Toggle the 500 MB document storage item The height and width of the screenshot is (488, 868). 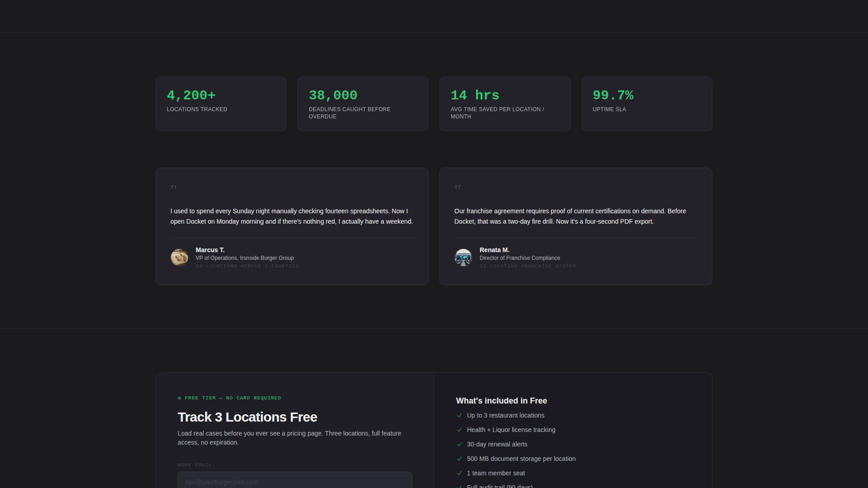[521, 459]
